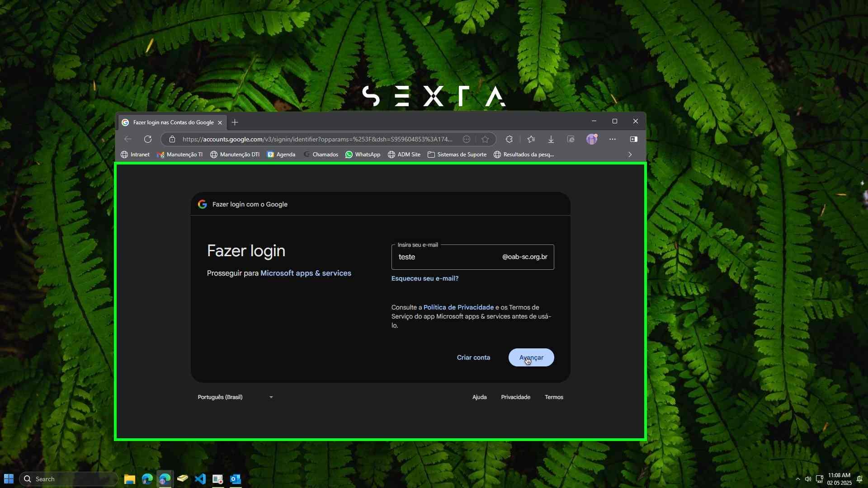Viewport: 868px width, 488px height.
Task: Open the browser profile avatar
Action: click(x=592, y=139)
